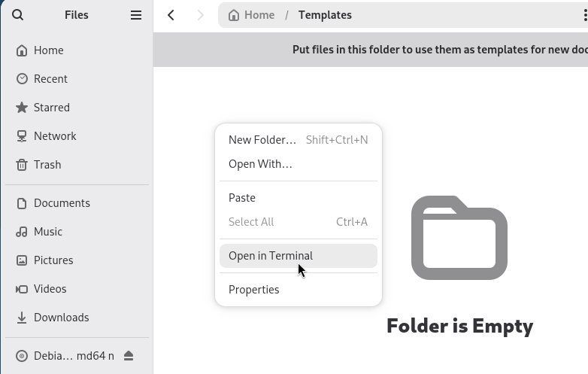
Task: Open Recent files in sidebar
Action: 50,79
